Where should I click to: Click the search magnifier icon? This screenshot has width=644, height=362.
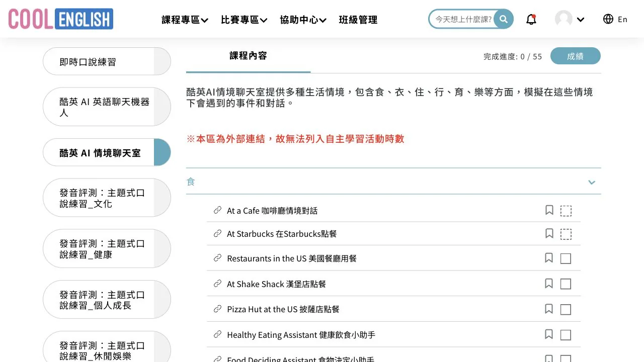point(503,19)
